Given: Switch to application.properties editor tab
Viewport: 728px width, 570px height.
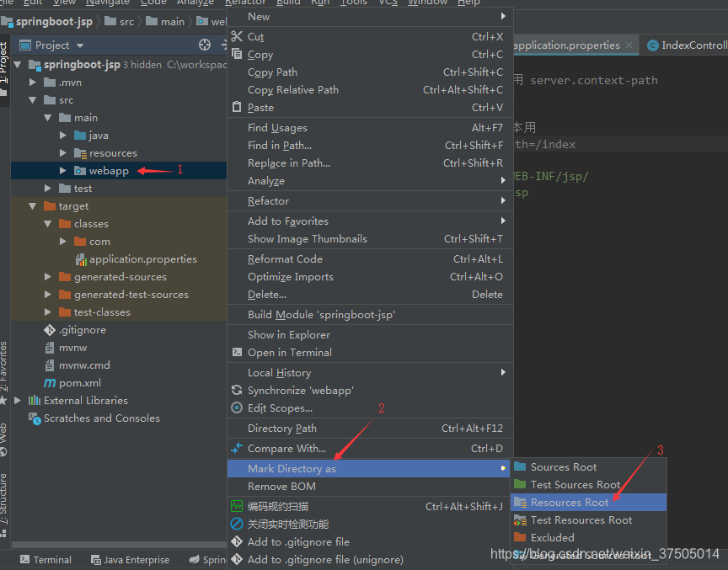Looking at the screenshot, I should coord(566,45).
